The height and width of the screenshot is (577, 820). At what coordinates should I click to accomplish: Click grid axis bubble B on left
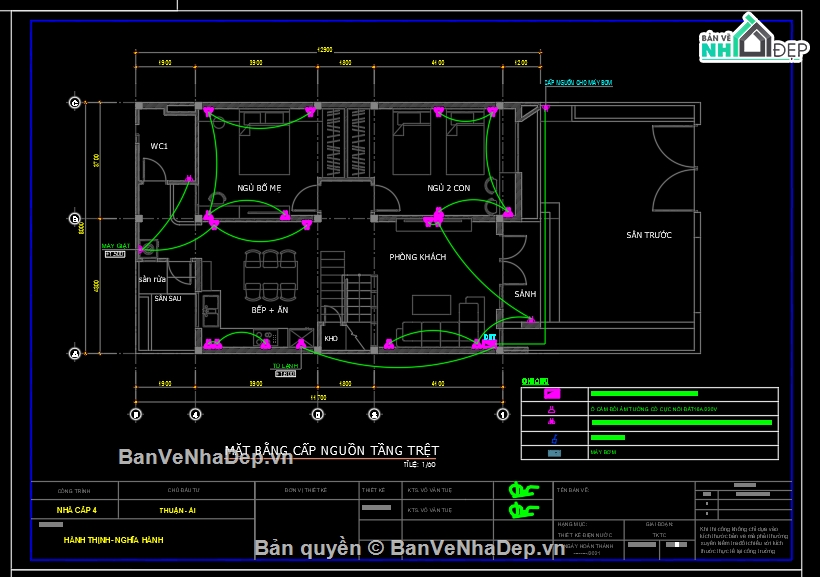coord(75,219)
